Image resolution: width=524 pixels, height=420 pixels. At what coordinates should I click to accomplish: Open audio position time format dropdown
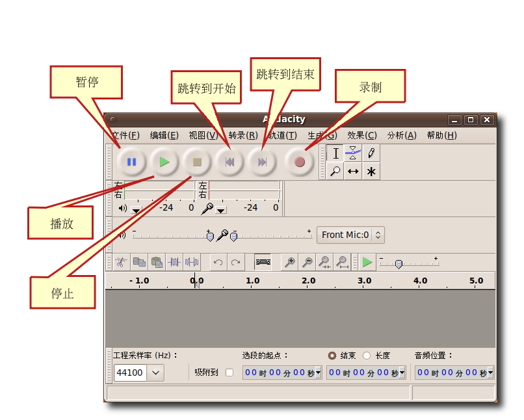click(x=490, y=373)
